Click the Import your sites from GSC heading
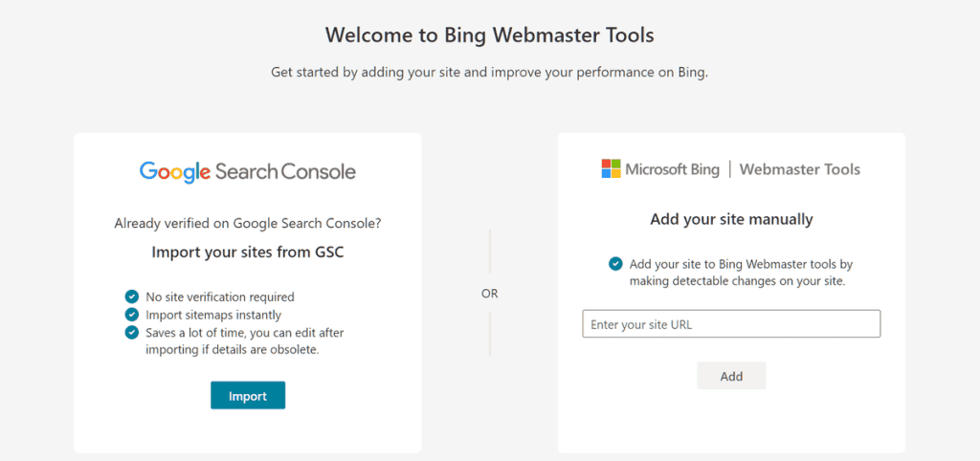980x461 pixels. pyautogui.click(x=248, y=252)
